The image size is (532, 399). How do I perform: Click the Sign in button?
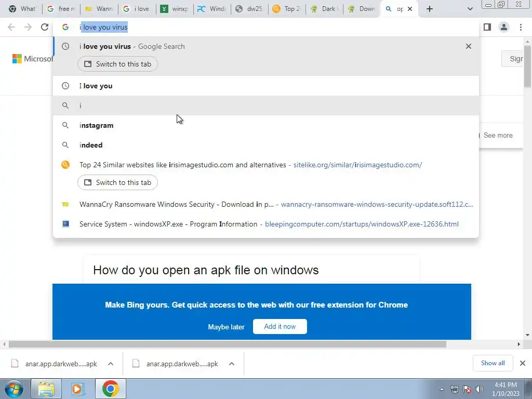[513, 59]
